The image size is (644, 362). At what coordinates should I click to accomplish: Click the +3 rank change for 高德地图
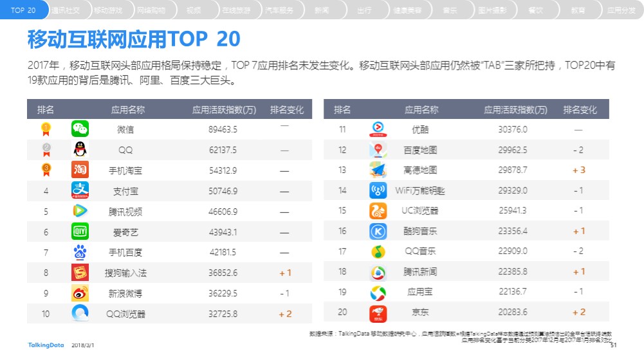coord(578,170)
